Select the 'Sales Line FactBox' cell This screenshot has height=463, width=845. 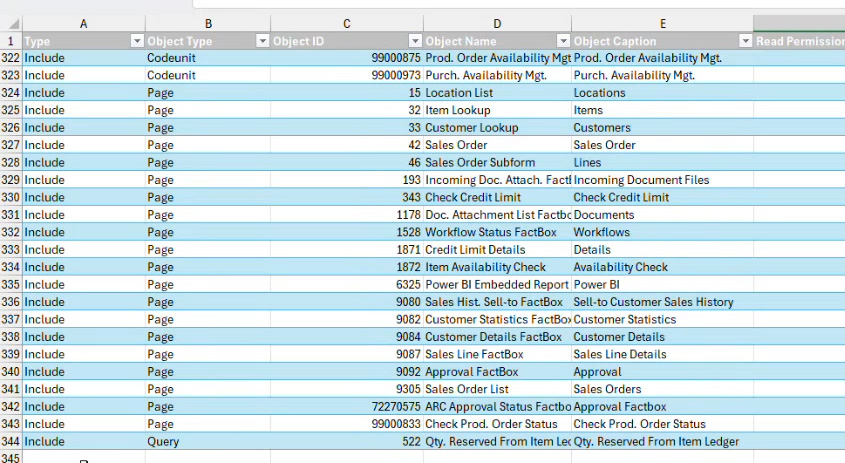tap(497, 354)
